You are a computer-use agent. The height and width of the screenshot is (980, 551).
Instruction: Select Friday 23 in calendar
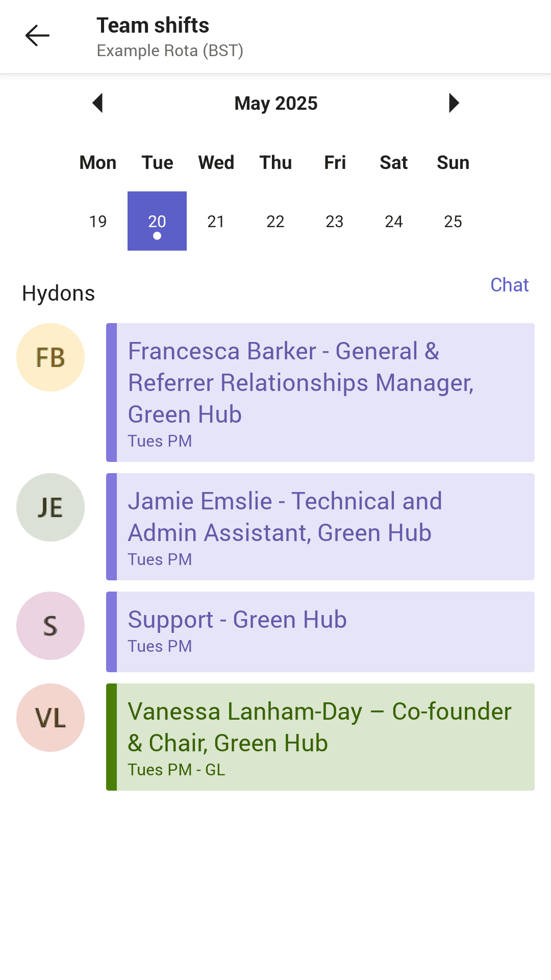[335, 221]
